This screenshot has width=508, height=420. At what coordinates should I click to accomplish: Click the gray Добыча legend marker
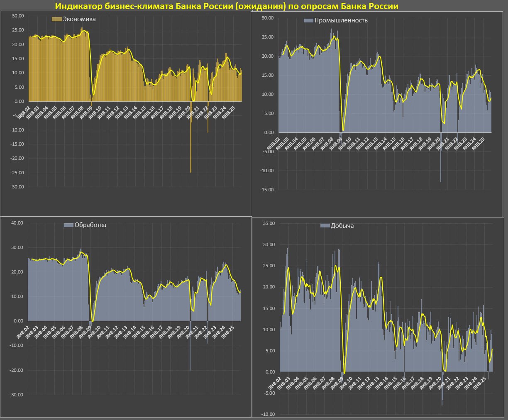[x=325, y=226]
